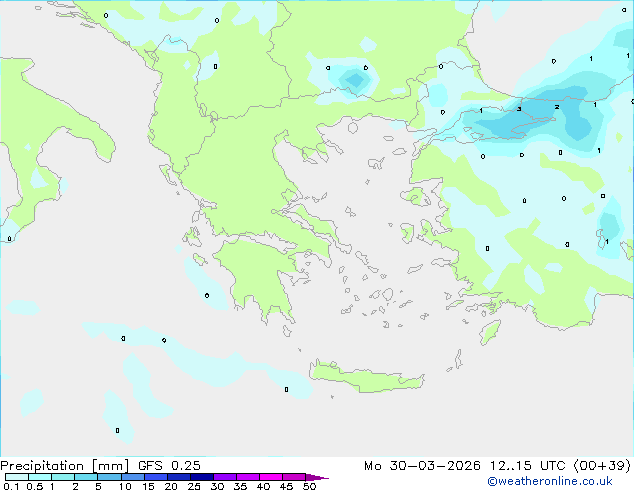
Task: Choose the 25–30 mm navy legend swatch
Action: pos(202,477)
